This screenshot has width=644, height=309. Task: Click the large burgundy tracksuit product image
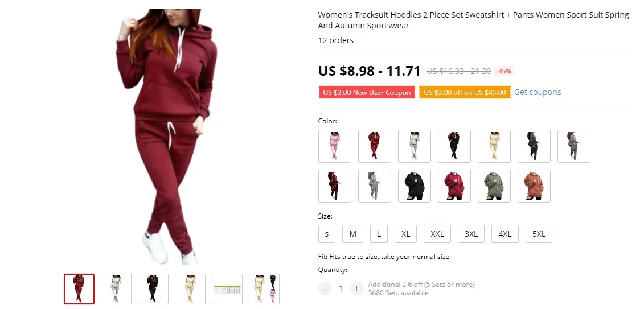(167, 138)
